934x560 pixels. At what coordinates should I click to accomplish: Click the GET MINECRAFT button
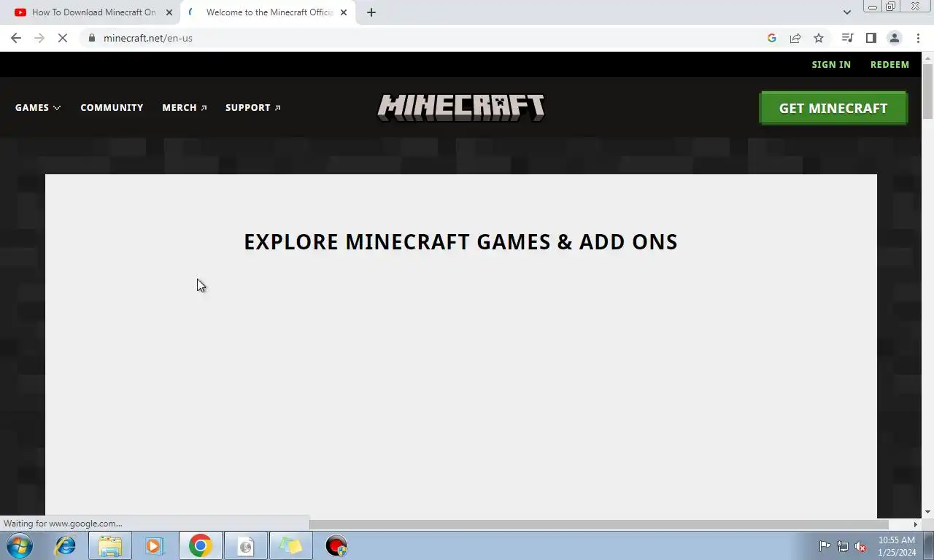833,108
